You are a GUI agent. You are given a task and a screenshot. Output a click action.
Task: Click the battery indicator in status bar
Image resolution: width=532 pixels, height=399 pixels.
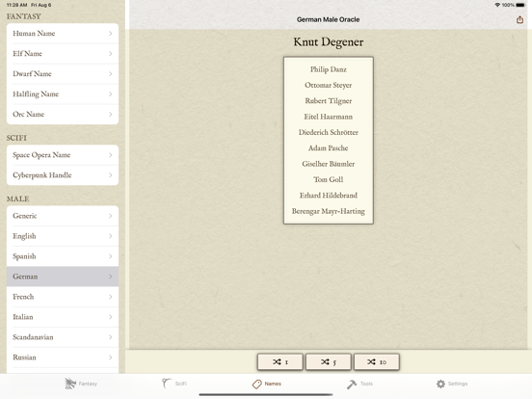click(x=520, y=5)
